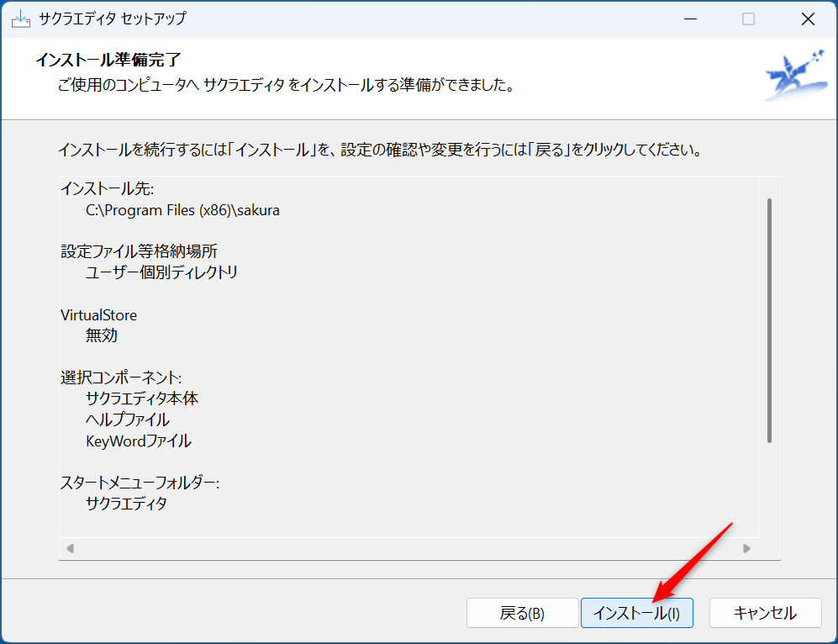Click the window title サクラエディタ セットアップ

tap(113, 19)
